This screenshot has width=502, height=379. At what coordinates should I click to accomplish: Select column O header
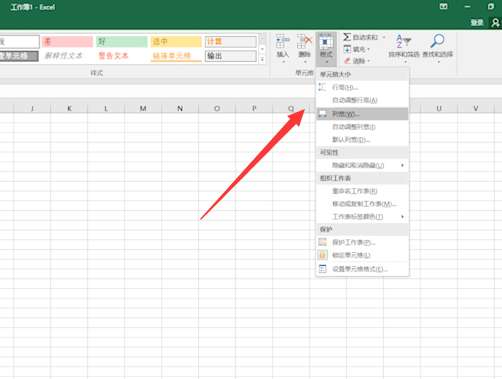click(x=217, y=108)
